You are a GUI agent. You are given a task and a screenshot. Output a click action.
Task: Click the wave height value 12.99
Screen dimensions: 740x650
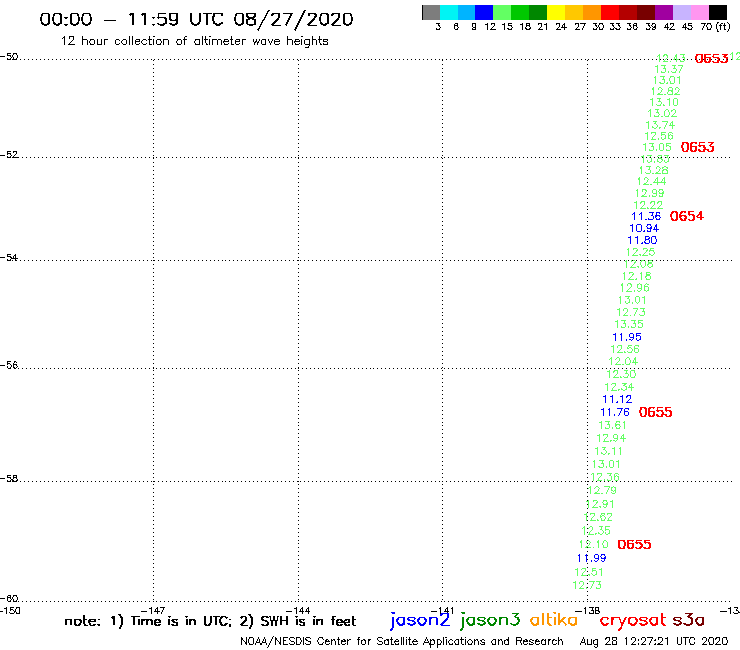pyautogui.click(x=649, y=193)
